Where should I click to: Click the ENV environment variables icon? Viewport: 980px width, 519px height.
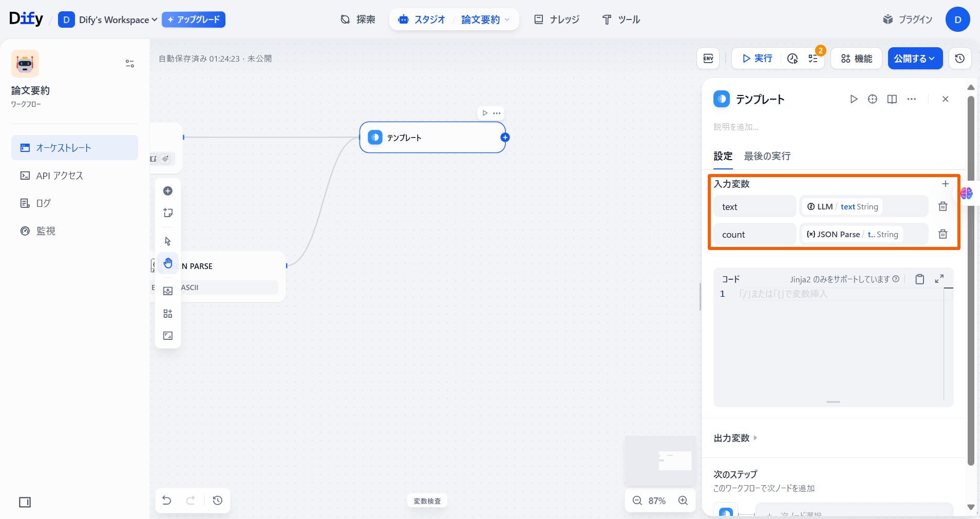[x=708, y=59]
